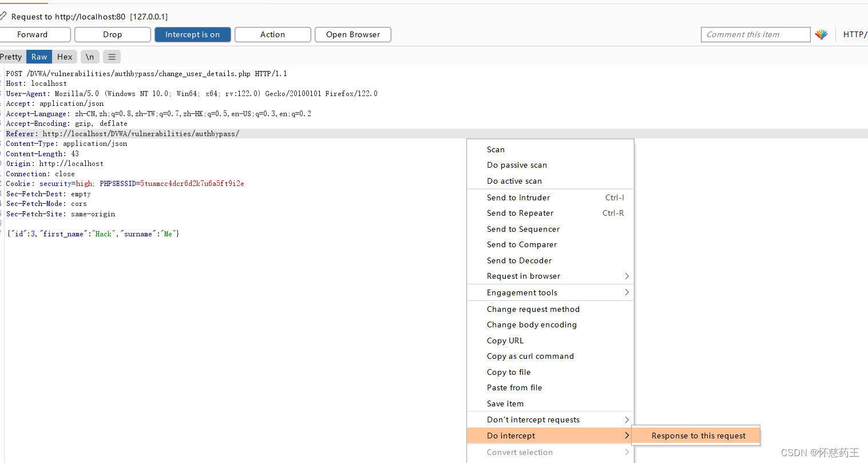Choose Do active scan
868x463 pixels.
550,181
